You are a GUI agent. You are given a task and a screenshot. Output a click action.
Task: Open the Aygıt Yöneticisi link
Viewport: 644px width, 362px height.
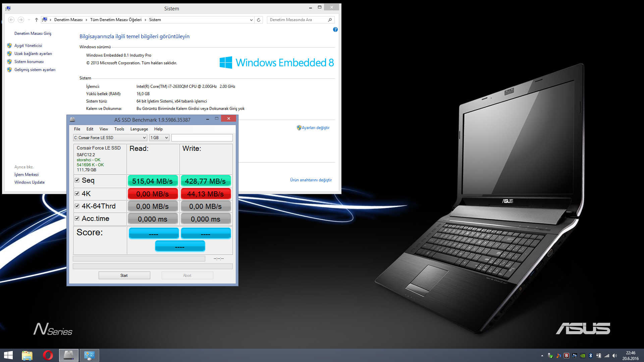tap(28, 46)
